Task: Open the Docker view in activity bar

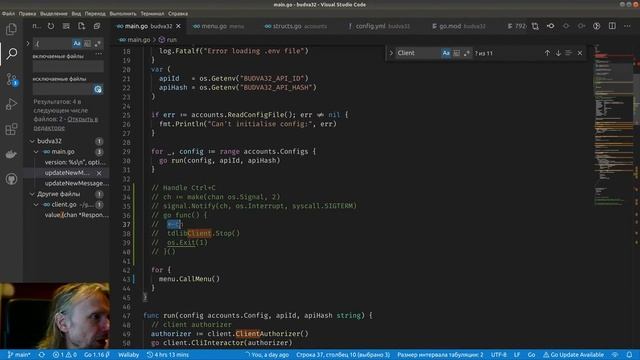Action: [x=11, y=154]
